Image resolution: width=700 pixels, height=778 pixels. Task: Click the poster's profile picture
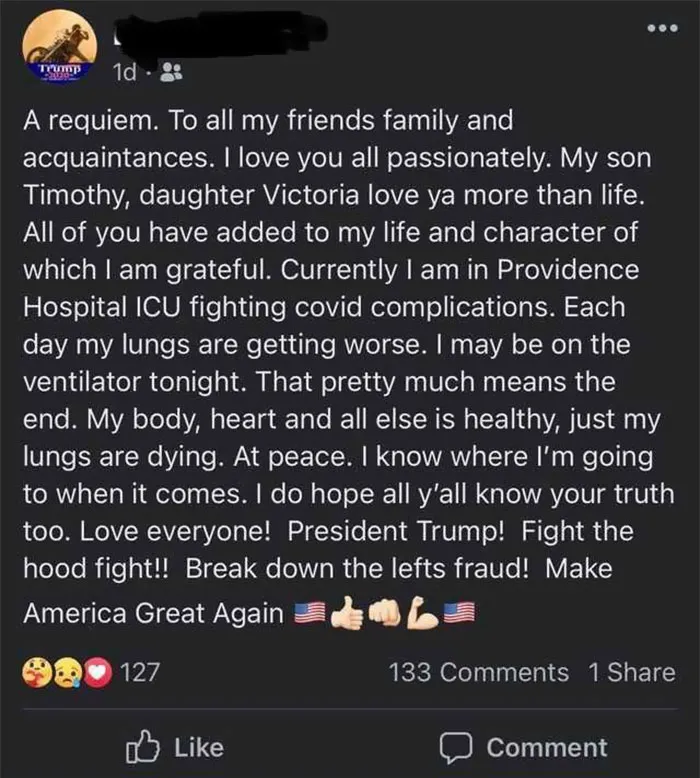coord(60,47)
